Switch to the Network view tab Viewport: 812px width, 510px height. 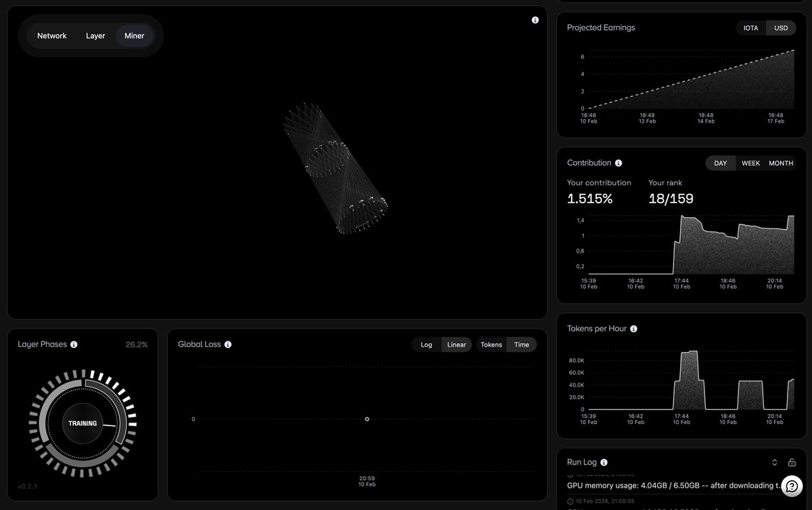(x=52, y=36)
